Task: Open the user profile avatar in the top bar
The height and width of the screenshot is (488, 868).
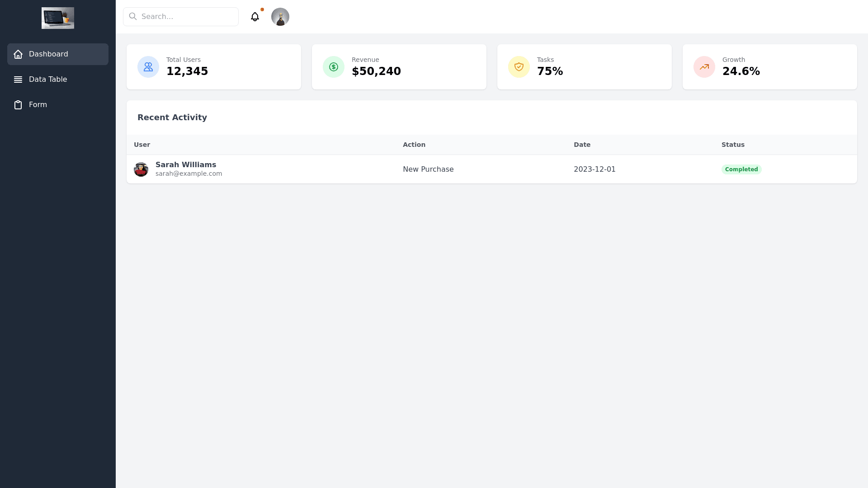Action: click(280, 17)
